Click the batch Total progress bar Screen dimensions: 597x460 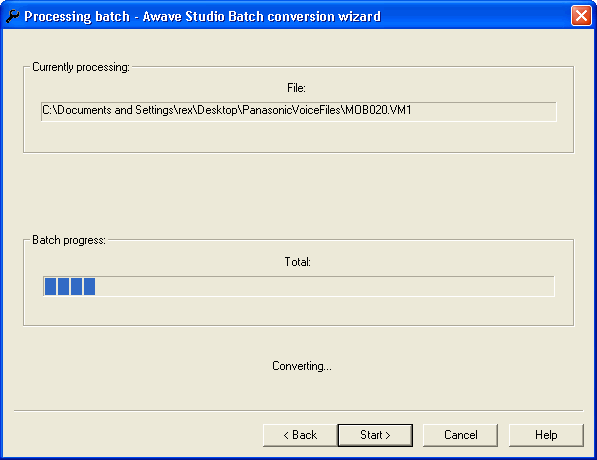click(298, 286)
